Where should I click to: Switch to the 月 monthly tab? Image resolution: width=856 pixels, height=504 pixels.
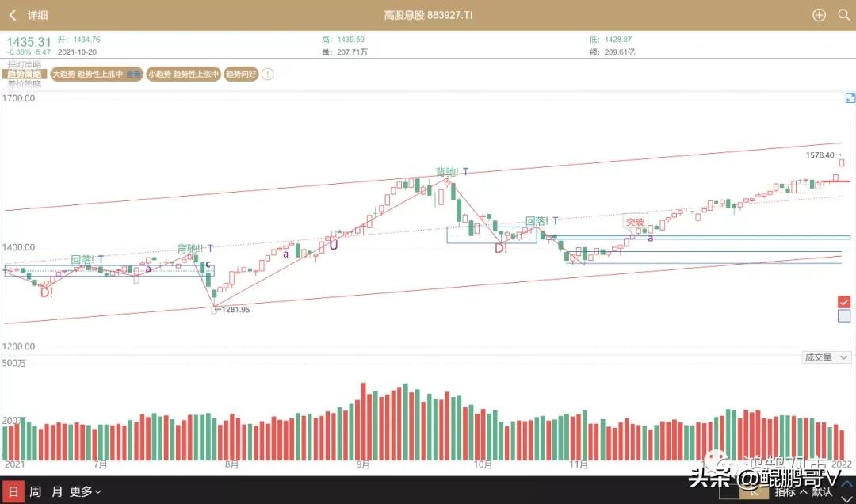click(x=57, y=491)
